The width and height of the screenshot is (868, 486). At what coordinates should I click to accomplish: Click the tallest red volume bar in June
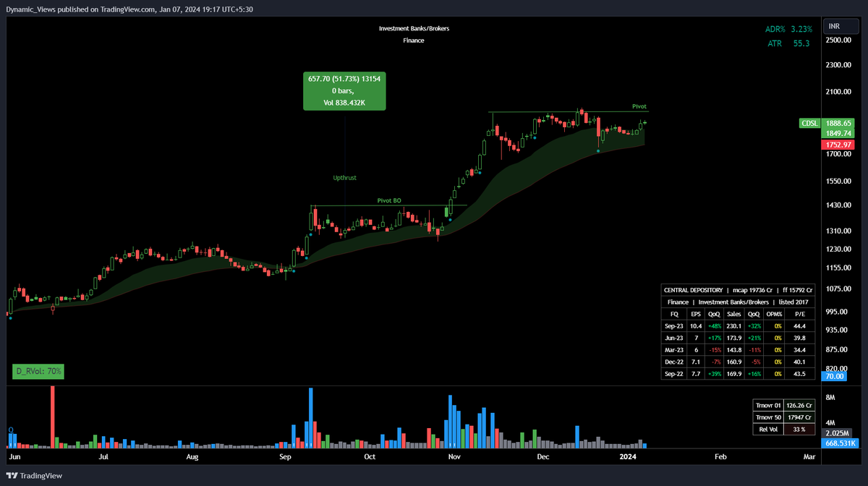53,417
